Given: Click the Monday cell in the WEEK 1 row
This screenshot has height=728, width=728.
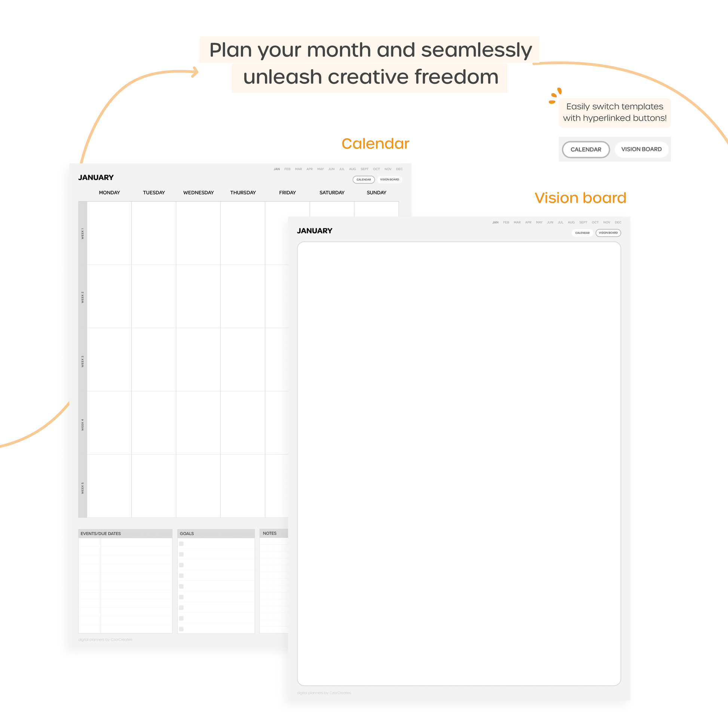Looking at the screenshot, I should (109, 233).
